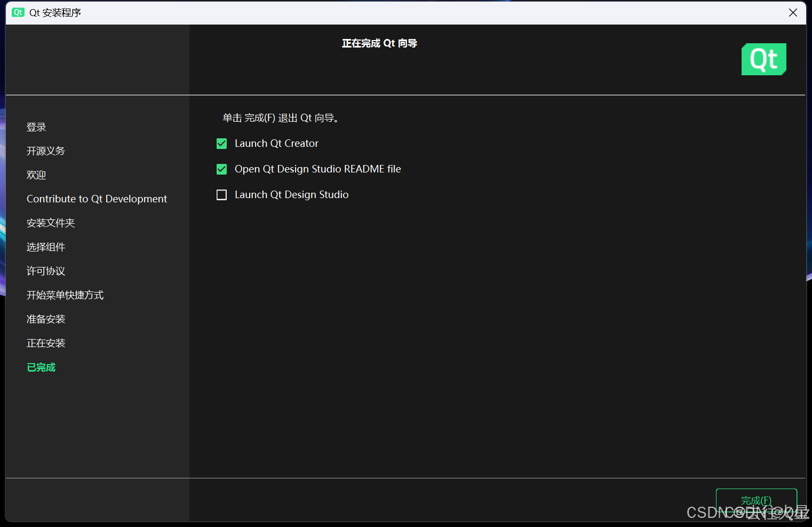Click the 完成(F) finish button
Screen dimensions: 812x527
point(756,501)
